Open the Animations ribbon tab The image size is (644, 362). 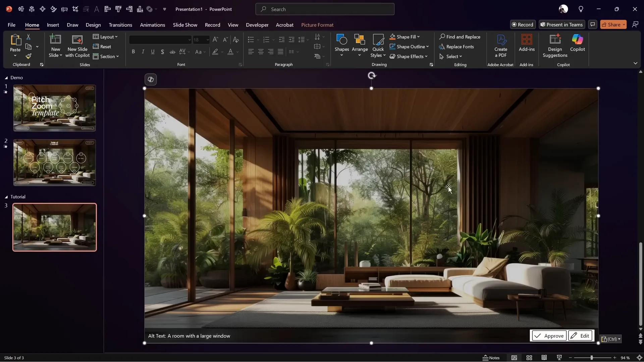point(153,24)
